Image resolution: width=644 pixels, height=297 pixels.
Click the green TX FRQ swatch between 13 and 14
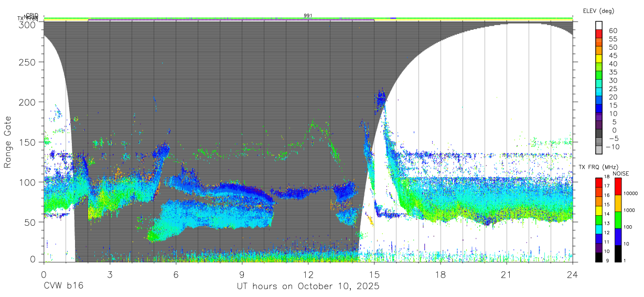coord(599,219)
